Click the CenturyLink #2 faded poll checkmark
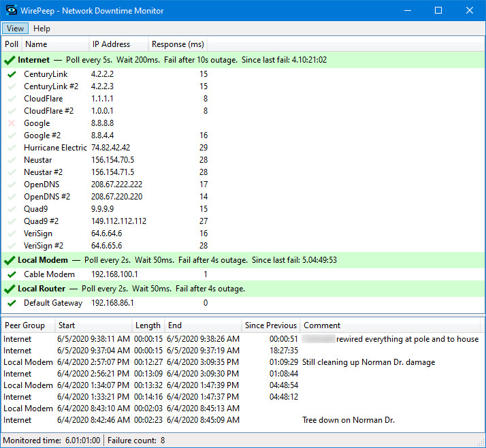This screenshot has height=448, width=486. point(12,86)
